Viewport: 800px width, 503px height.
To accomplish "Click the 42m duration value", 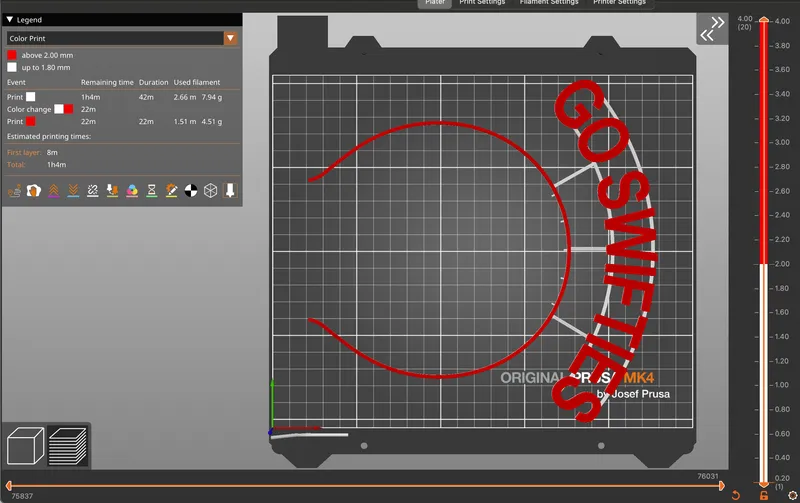I will point(146,97).
